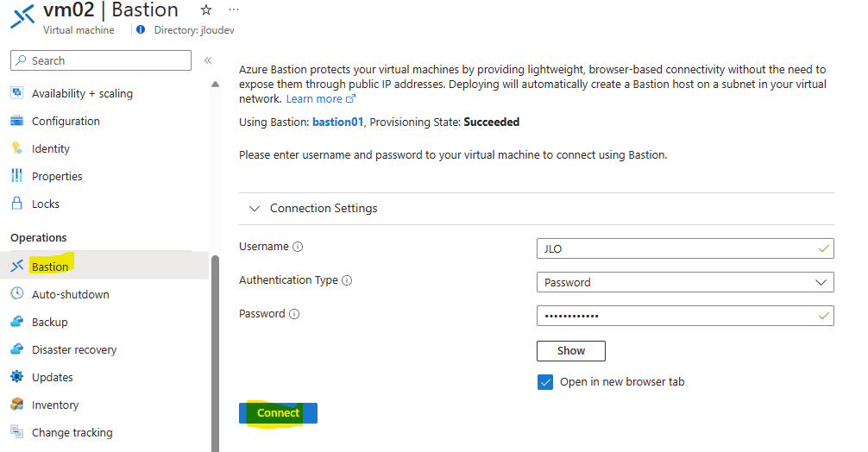Screen dimensions: 868x452
Task: Open the bastion01 link
Action: click(x=337, y=122)
